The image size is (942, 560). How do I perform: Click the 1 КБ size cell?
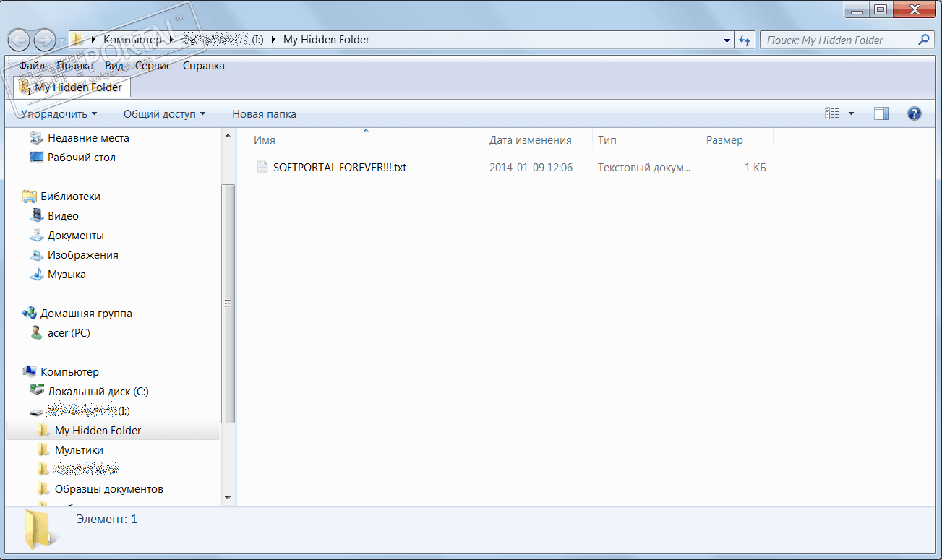755,168
